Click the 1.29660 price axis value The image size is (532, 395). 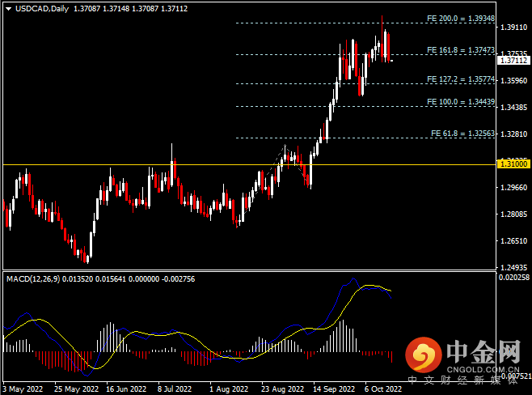514,188
